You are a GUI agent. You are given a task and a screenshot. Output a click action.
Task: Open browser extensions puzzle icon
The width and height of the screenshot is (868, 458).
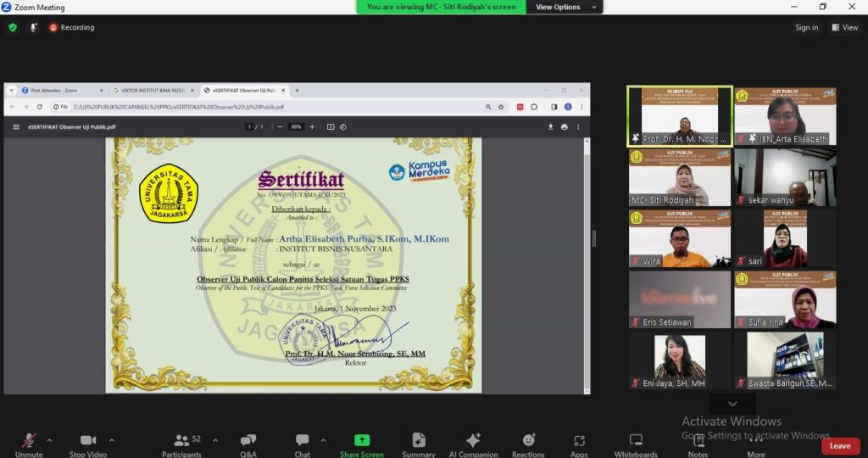pyautogui.click(x=534, y=107)
